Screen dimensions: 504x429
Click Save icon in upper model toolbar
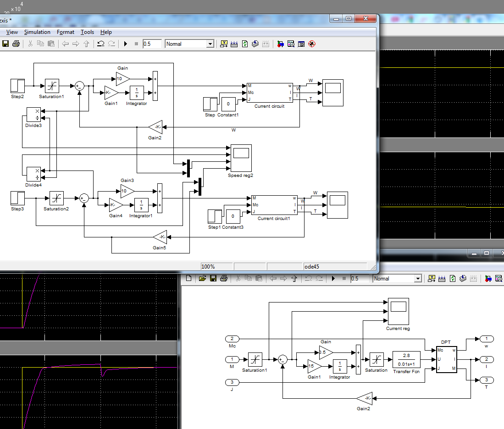coord(6,44)
